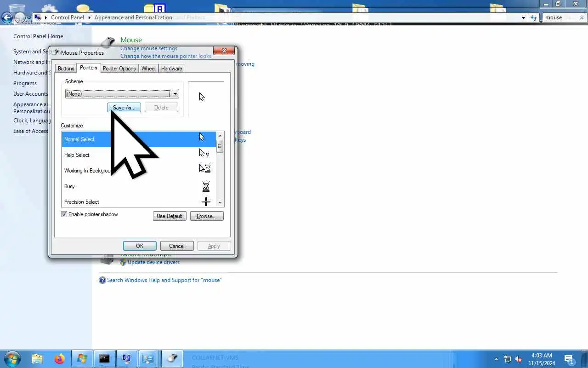Click the taskbar Control Panel window icon
The height and width of the screenshot is (368, 588).
[x=148, y=359]
